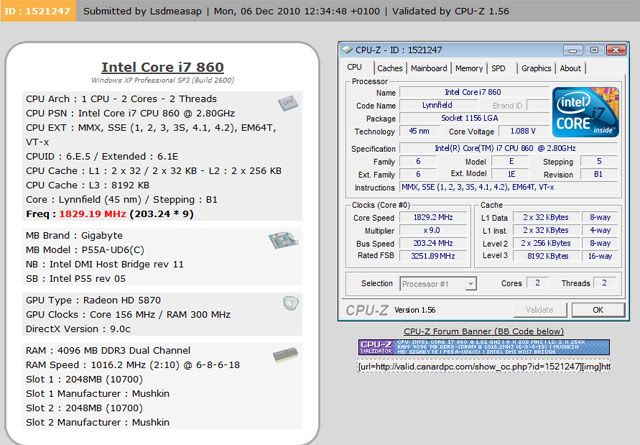This screenshot has height=445, width=640.
Task: Switch to the About tab
Action: (x=570, y=68)
